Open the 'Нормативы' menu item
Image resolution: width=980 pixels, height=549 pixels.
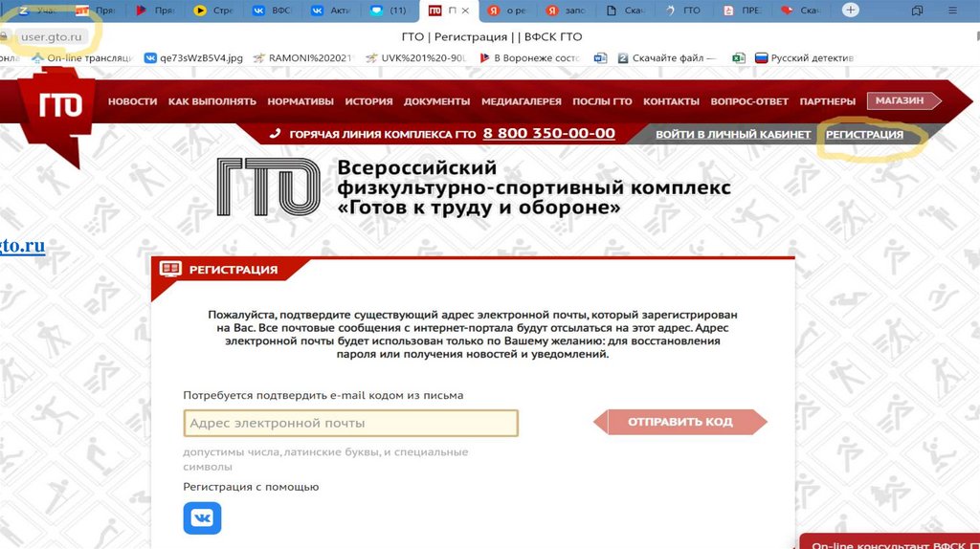point(301,101)
